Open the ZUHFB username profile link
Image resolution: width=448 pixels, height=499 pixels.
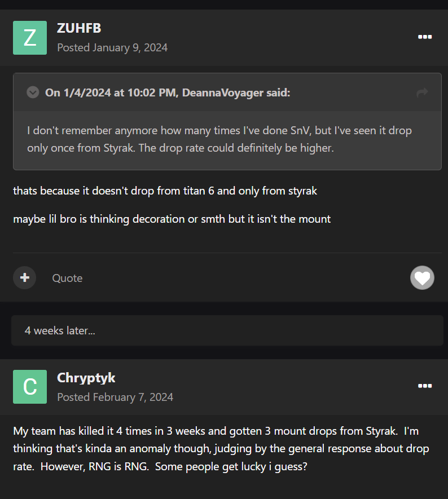coord(79,28)
